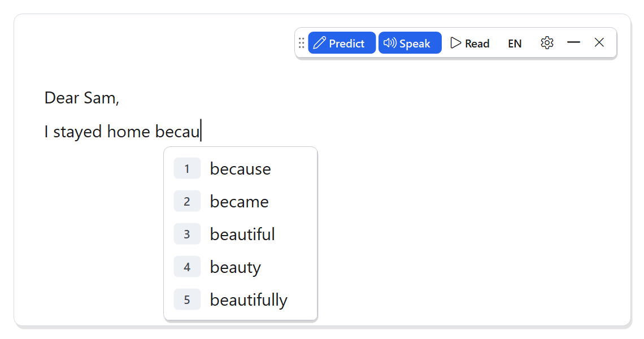The height and width of the screenshot is (339, 644).
Task: Place cursor in "Dear Sam," line
Action: point(82,98)
